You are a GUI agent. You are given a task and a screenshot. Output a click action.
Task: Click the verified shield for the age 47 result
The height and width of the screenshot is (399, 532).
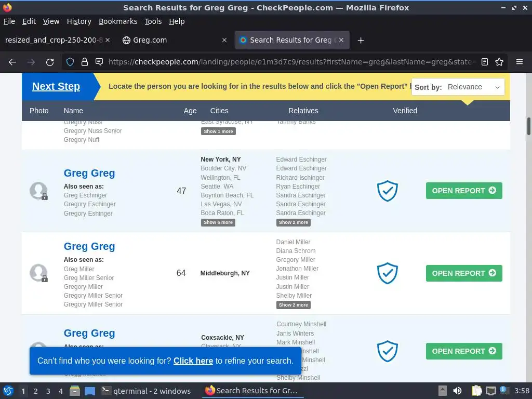(388, 191)
